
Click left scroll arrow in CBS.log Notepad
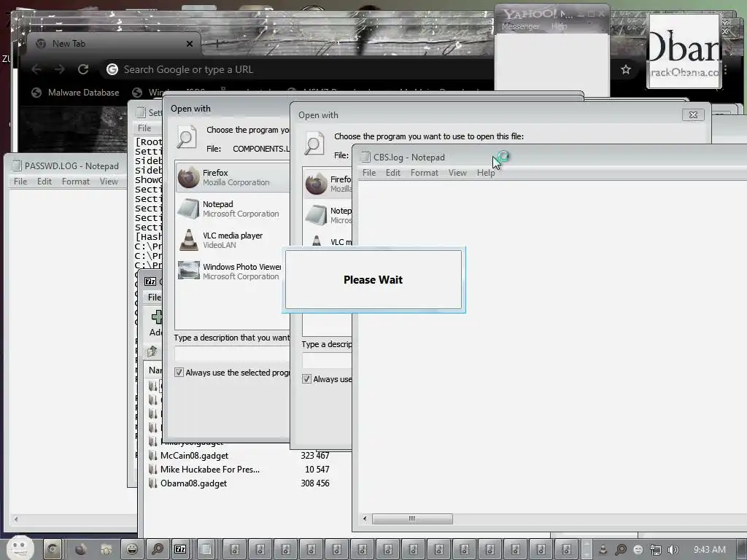click(x=365, y=518)
